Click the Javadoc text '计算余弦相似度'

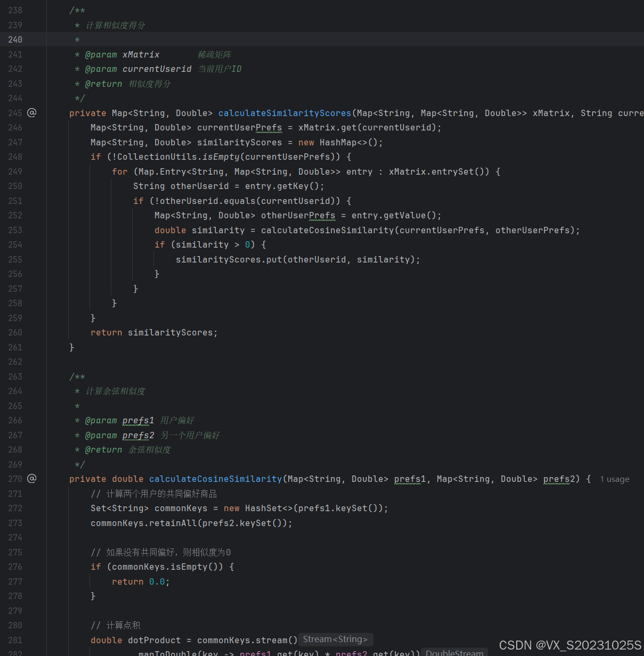[x=116, y=391]
